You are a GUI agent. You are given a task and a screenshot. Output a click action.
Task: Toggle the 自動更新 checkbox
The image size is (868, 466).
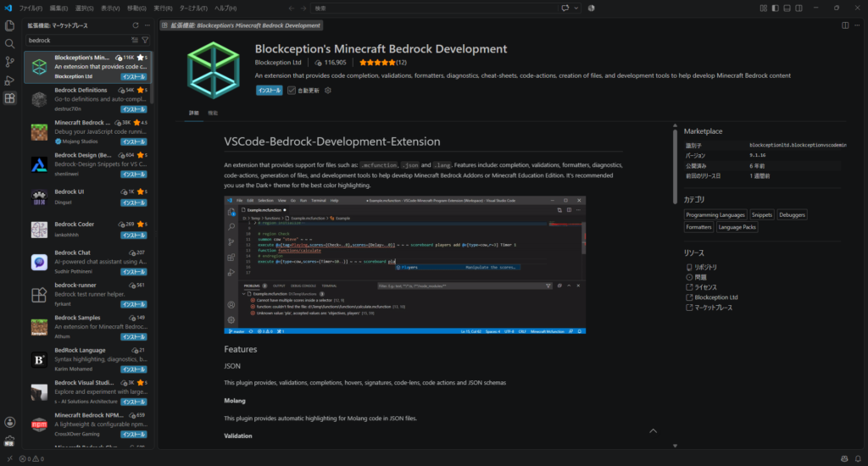(292, 90)
